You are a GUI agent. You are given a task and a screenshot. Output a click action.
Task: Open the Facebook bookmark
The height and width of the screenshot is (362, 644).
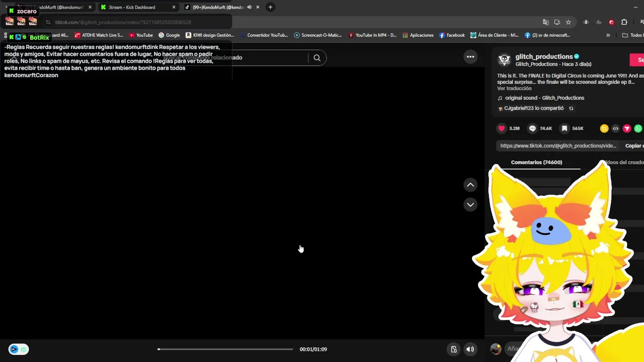(452, 35)
